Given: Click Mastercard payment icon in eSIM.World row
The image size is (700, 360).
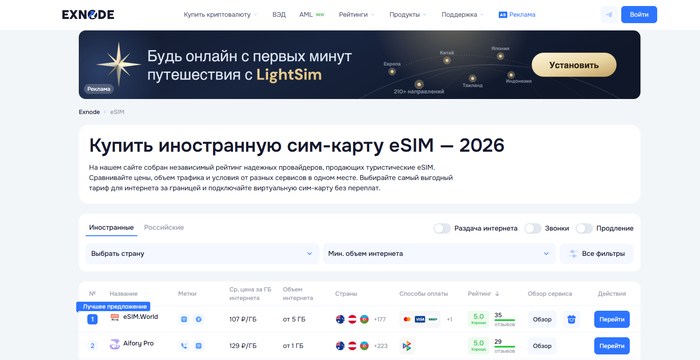Looking at the screenshot, I should [x=407, y=319].
